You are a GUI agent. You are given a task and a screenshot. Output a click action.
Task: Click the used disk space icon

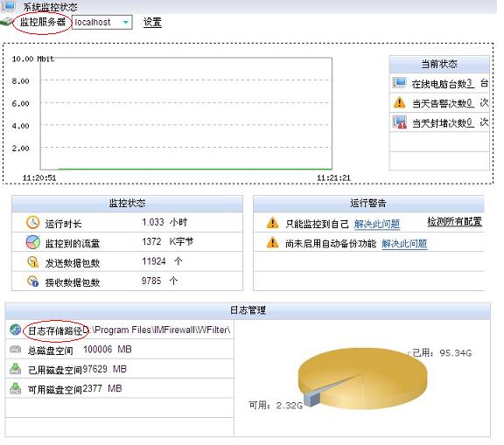pos(15,369)
